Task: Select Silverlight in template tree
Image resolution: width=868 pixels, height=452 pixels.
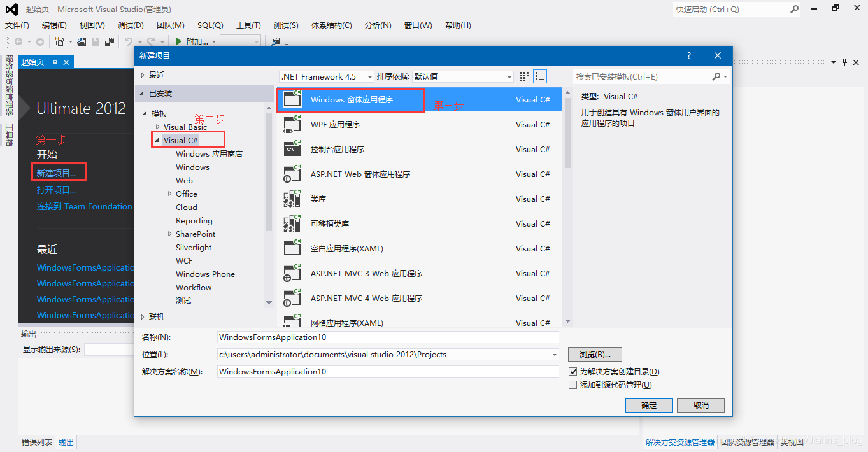Action: tap(194, 248)
